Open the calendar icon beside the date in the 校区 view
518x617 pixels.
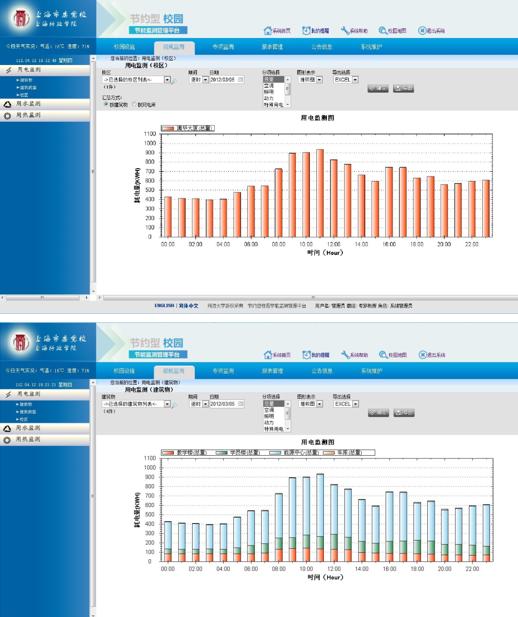click(x=241, y=79)
